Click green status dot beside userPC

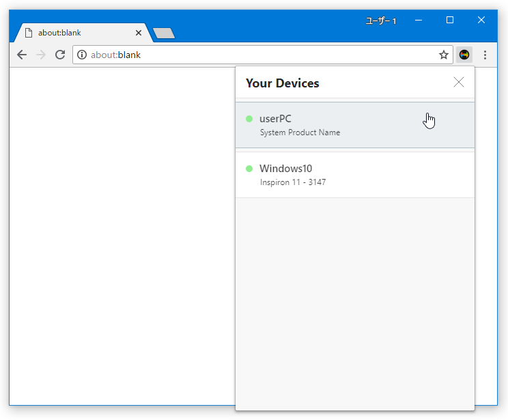(249, 119)
